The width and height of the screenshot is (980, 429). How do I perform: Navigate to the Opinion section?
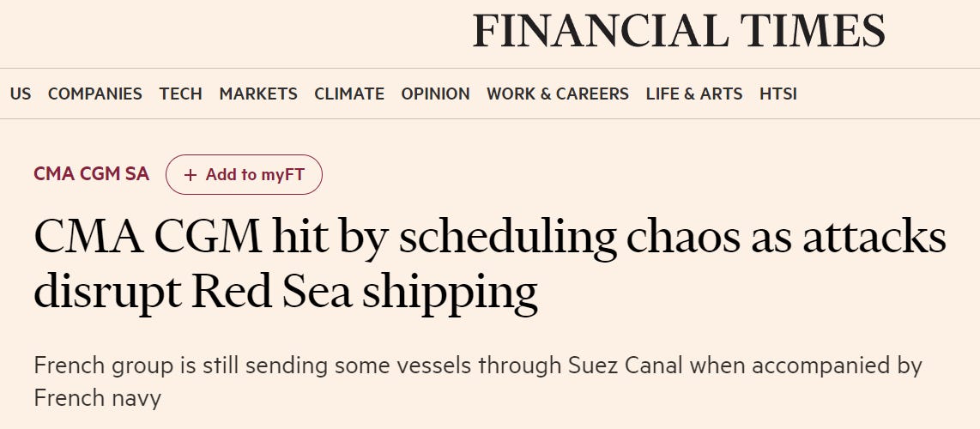[435, 94]
